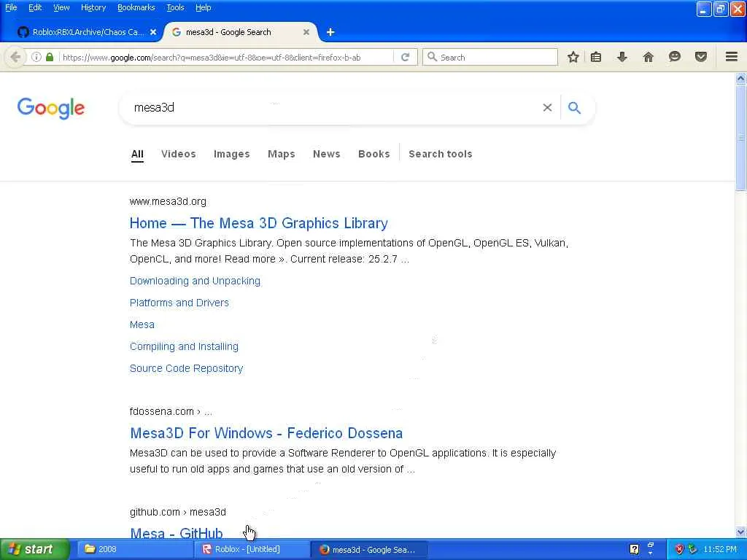Click the red security shield tray icon

(x=679, y=549)
